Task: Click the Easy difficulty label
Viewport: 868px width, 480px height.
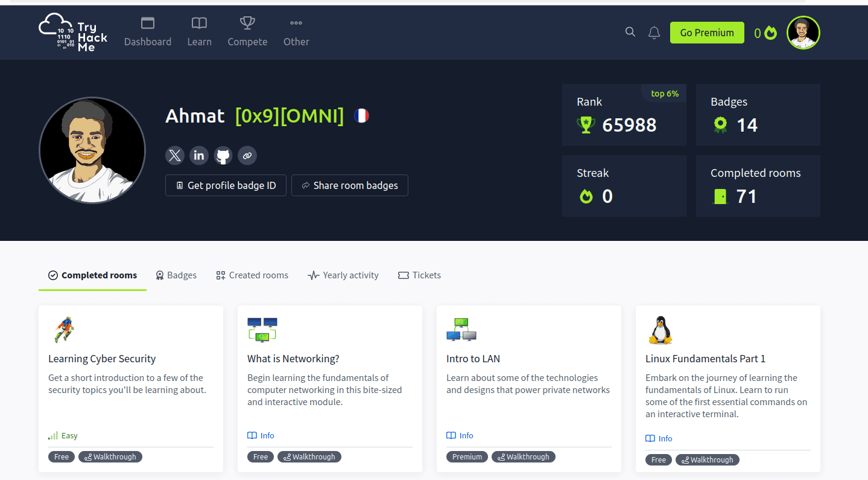Action: coord(63,435)
